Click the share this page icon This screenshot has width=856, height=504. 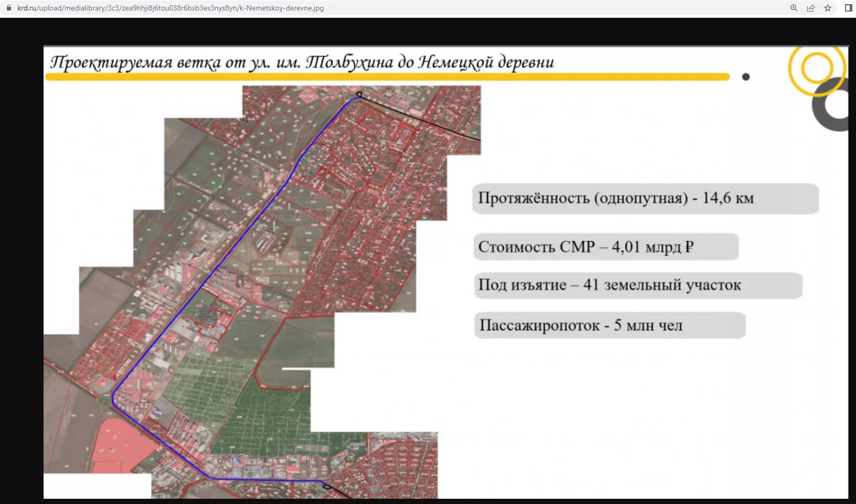pyautogui.click(x=811, y=8)
